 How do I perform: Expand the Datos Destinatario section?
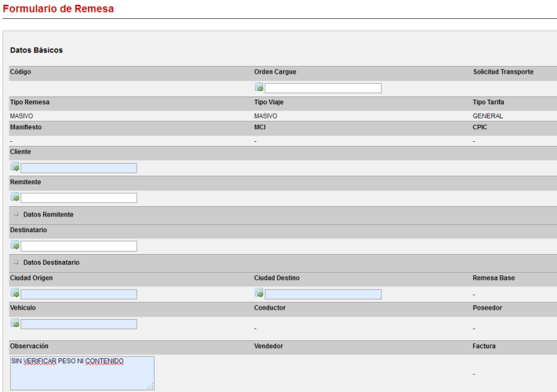tap(16, 263)
